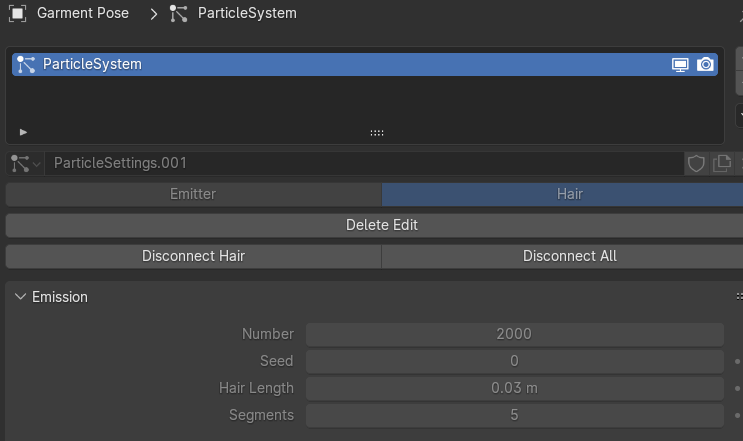Duplicate particle settings with the new copy icon

[x=721, y=163]
